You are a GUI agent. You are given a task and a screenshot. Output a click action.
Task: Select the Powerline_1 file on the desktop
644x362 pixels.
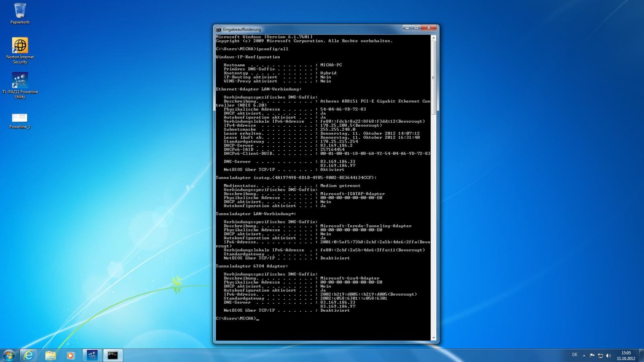(x=20, y=121)
